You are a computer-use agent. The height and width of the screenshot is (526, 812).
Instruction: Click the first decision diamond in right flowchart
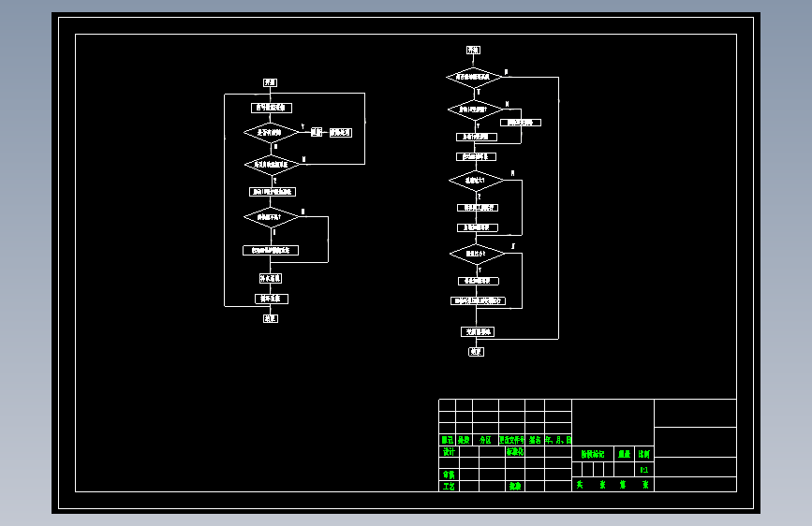click(474, 78)
